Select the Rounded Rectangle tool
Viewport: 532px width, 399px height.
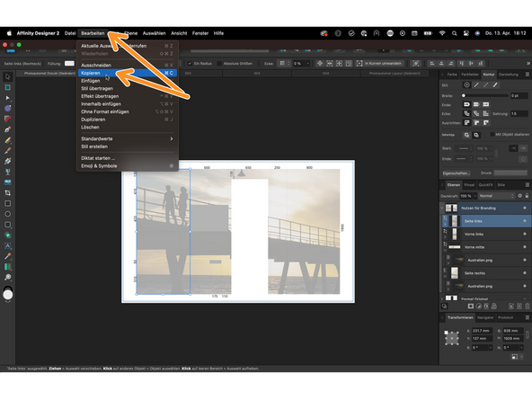(x=7, y=225)
